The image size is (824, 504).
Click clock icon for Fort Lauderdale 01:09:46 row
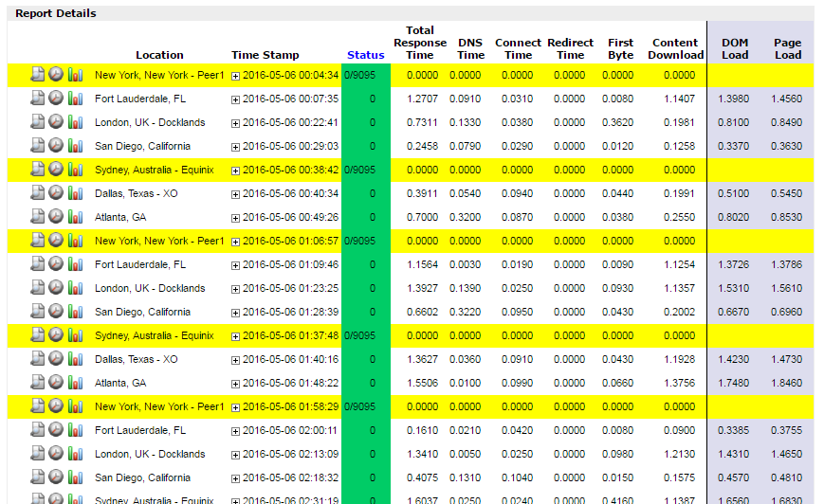click(x=56, y=263)
